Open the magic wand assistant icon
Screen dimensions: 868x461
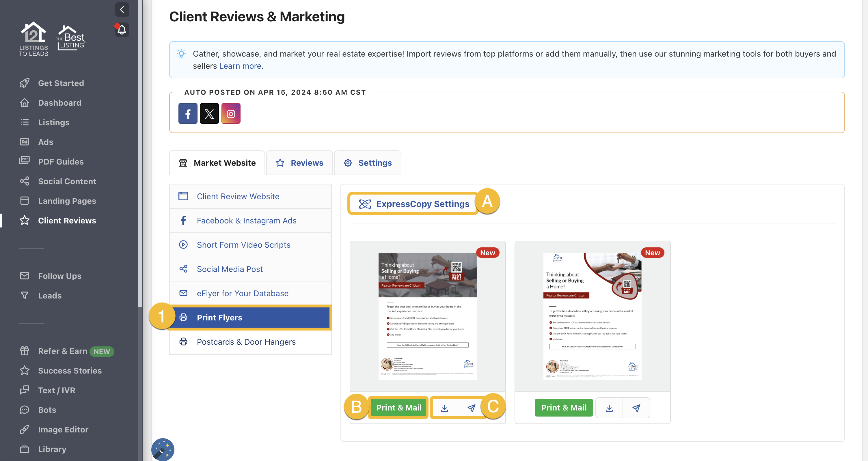163,449
